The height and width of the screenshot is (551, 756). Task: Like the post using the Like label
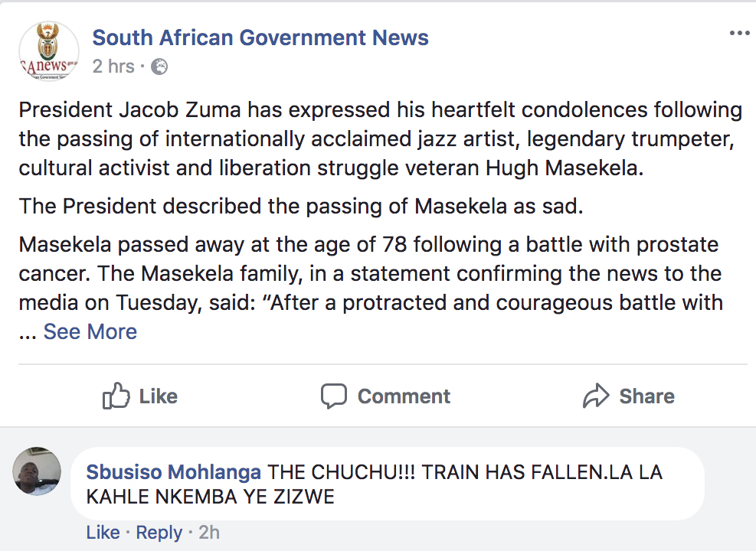pos(159,396)
